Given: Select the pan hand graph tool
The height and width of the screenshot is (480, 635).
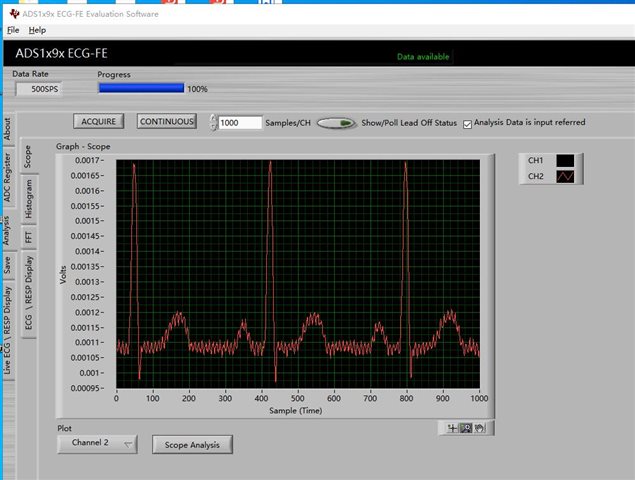Looking at the screenshot, I should [x=479, y=428].
